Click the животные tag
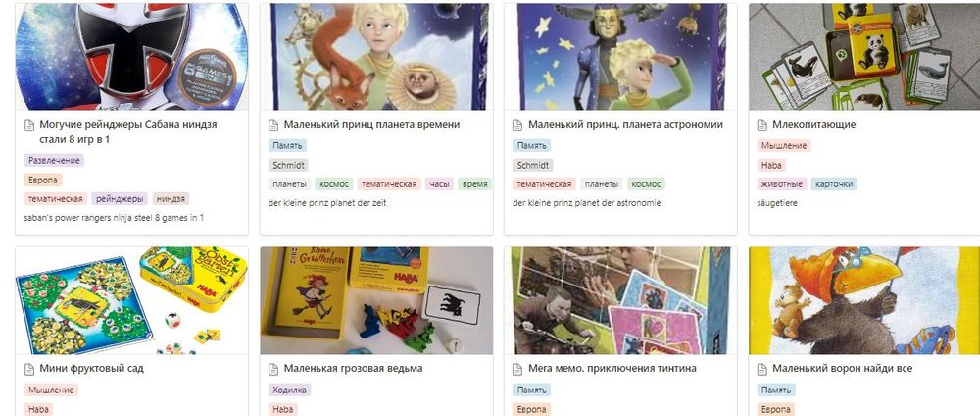Screen dimensions: 980x416 (x=781, y=183)
